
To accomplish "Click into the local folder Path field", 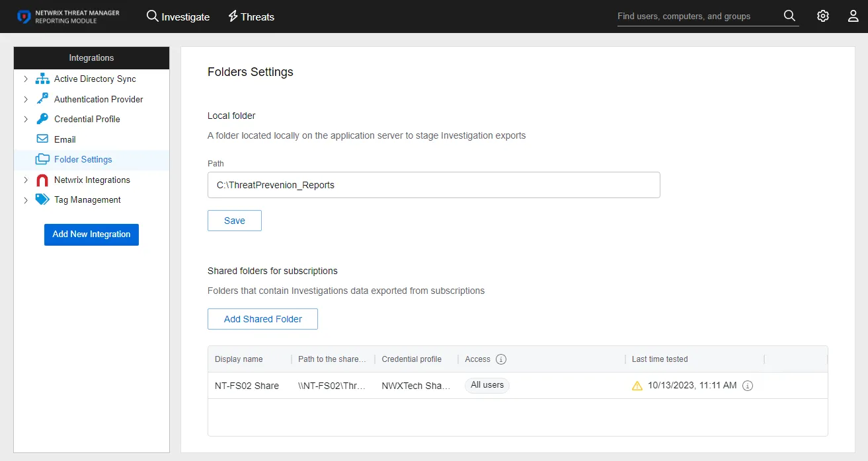I will click(x=434, y=185).
